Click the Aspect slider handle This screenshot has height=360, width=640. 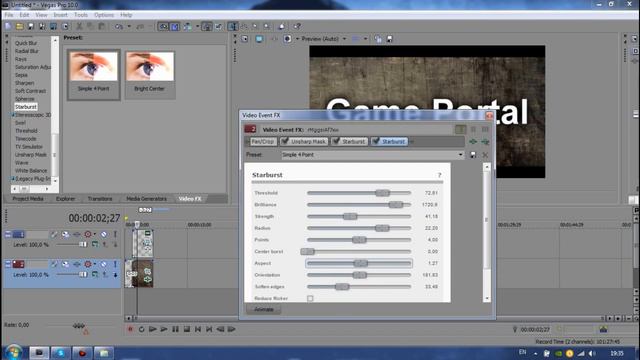[360, 263]
